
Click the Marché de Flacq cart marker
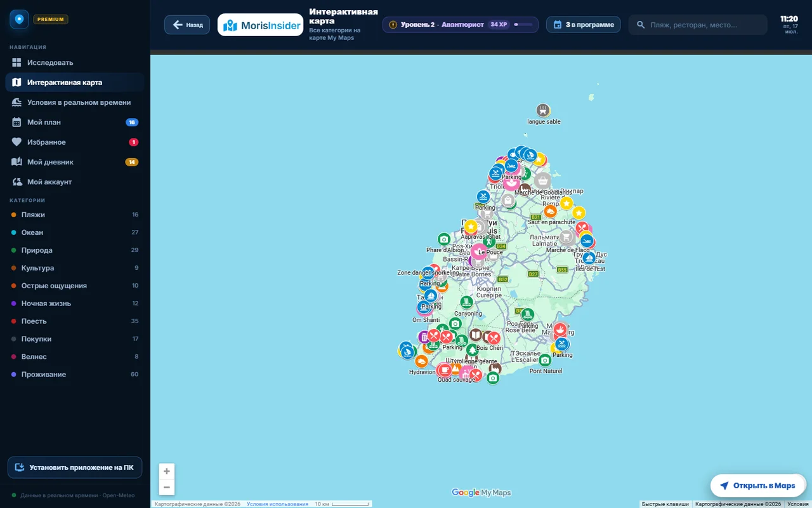pos(566,237)
